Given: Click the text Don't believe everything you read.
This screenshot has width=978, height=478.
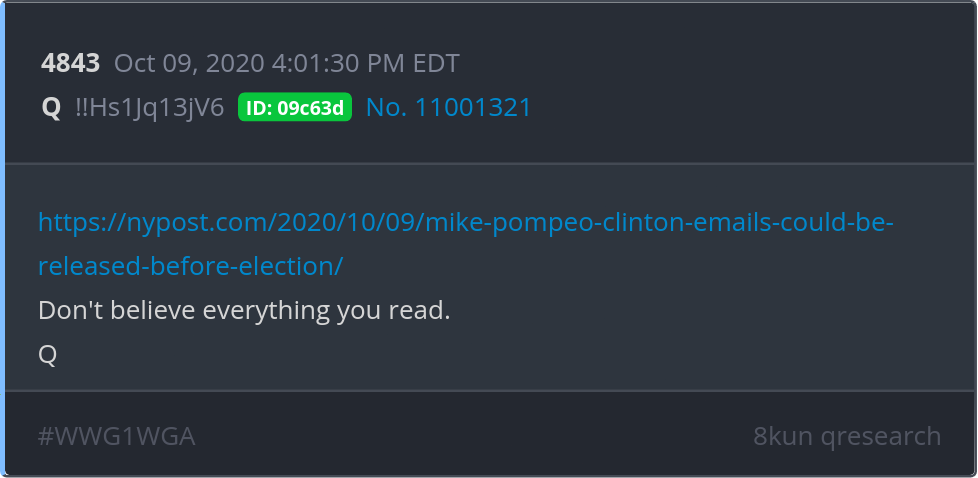Looking at the screenshot, I should 244,311.
